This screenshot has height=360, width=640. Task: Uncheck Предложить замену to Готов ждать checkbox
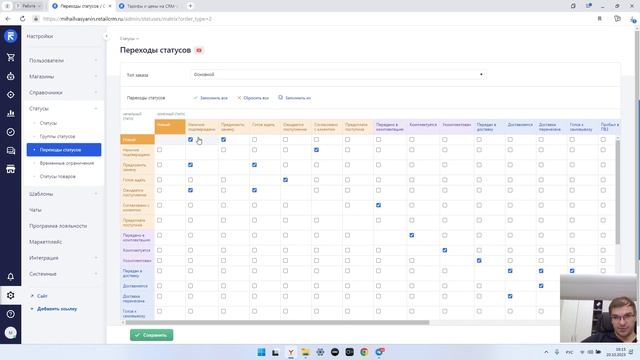254,165
